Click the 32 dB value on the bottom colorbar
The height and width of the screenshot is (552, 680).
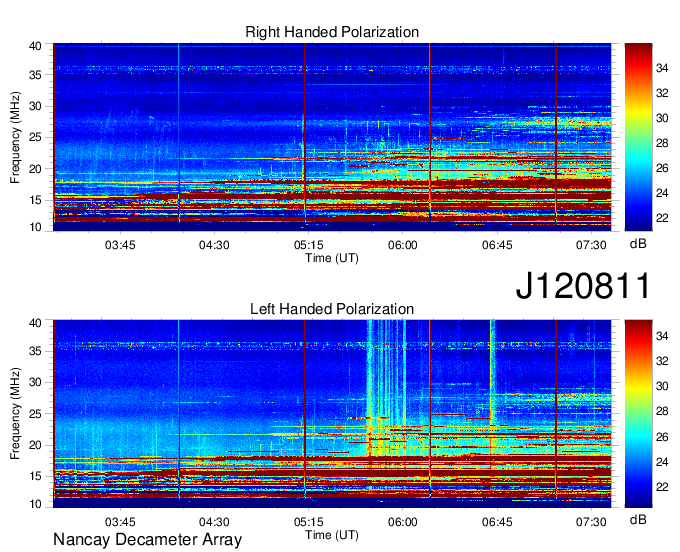pyautogui.click(x=662, y=361)
